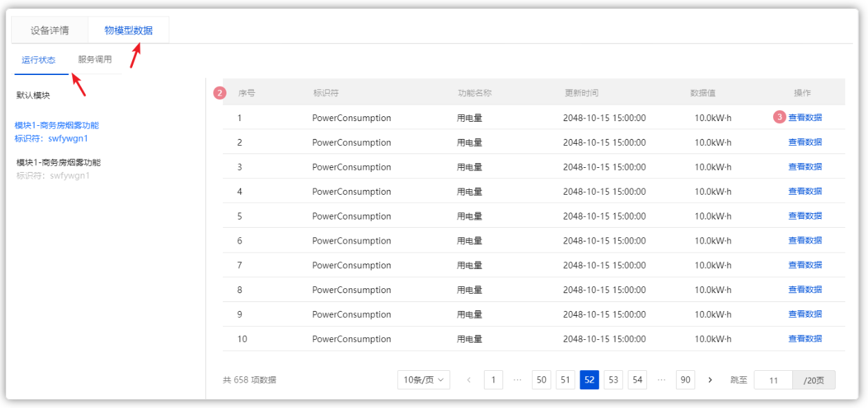The image size is (868, 408).
Task: Click the update time in row 10
Action: click(x=604, y=339)
